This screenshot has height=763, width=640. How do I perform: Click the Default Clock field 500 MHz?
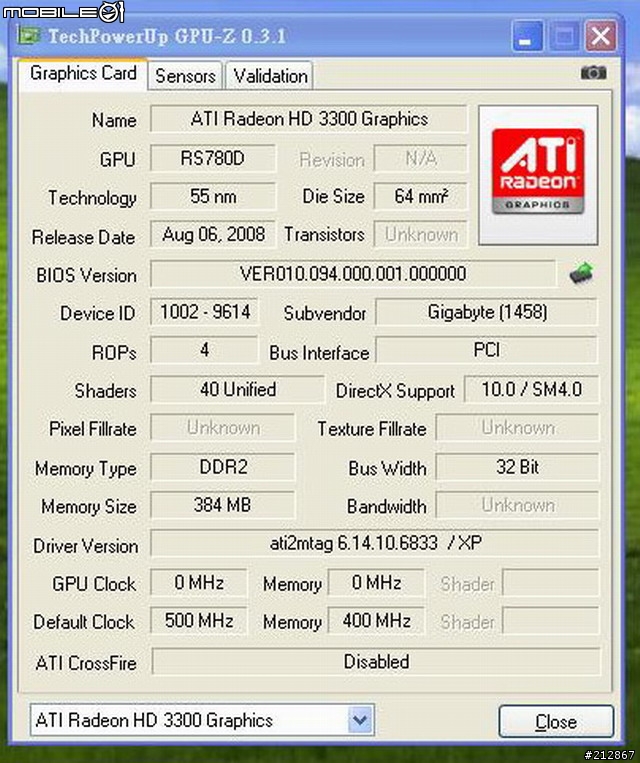pyautogui.click(x=199, y=620)
